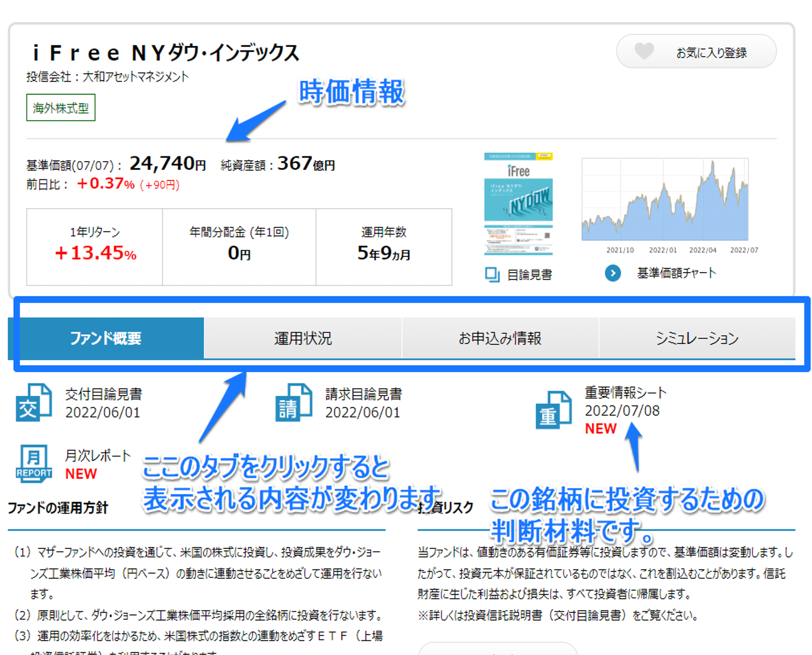Open the お申込み情報 tab

pyautogui.click(x=500, y=338)
